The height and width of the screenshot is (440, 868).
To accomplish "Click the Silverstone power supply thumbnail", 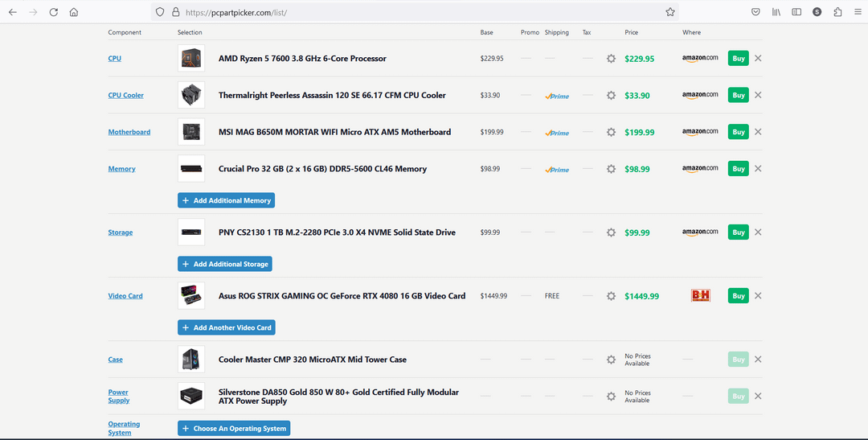I will point(191,397).
